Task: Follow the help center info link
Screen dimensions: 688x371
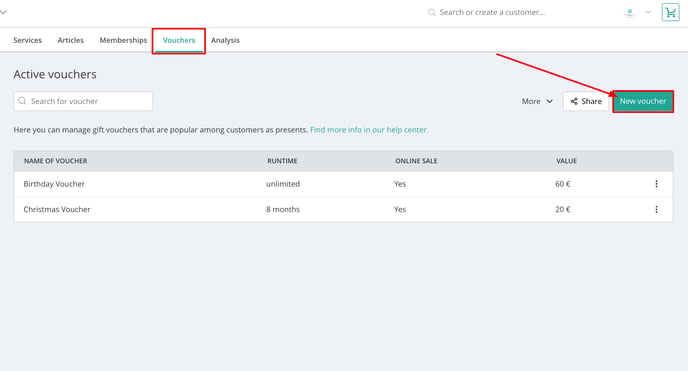Action: (369, 130)
